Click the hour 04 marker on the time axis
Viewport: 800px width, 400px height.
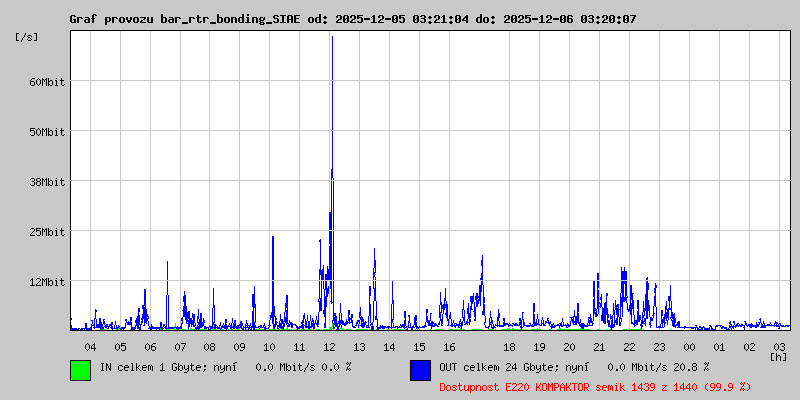click(x=90, y=346)
